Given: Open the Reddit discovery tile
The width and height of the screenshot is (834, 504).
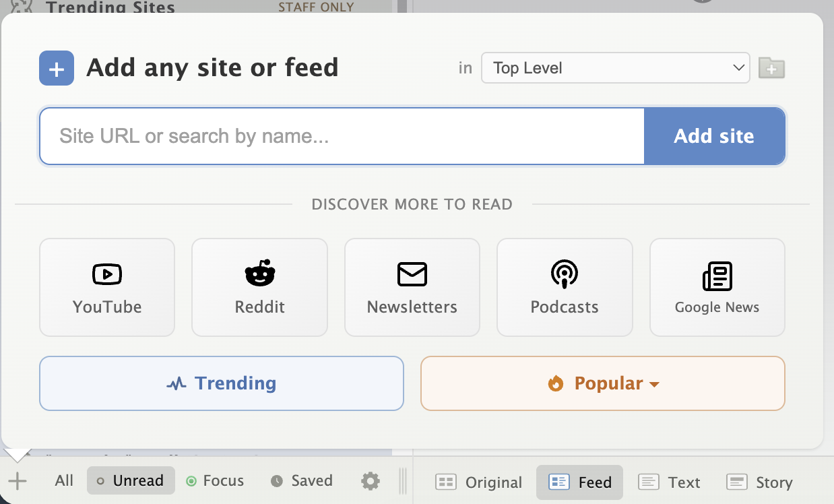Looking at the screenshot, I should 259,287.
